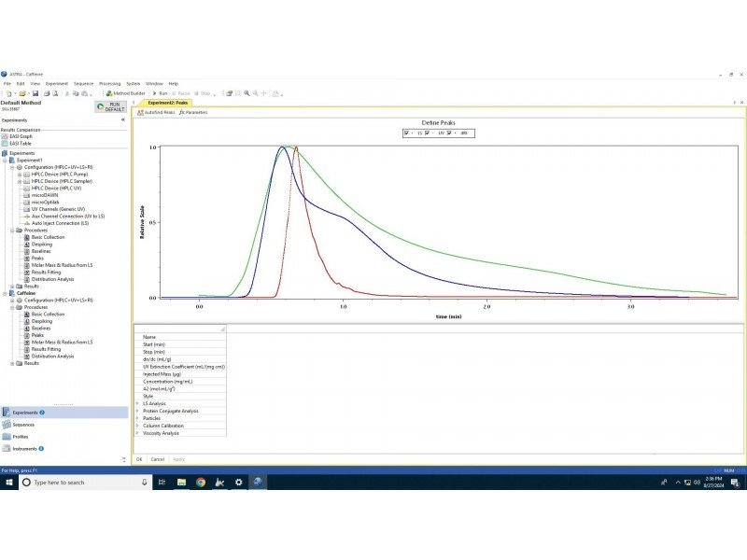Open the File menu
The width and height of the screenshot is (747, 560).
7,84
